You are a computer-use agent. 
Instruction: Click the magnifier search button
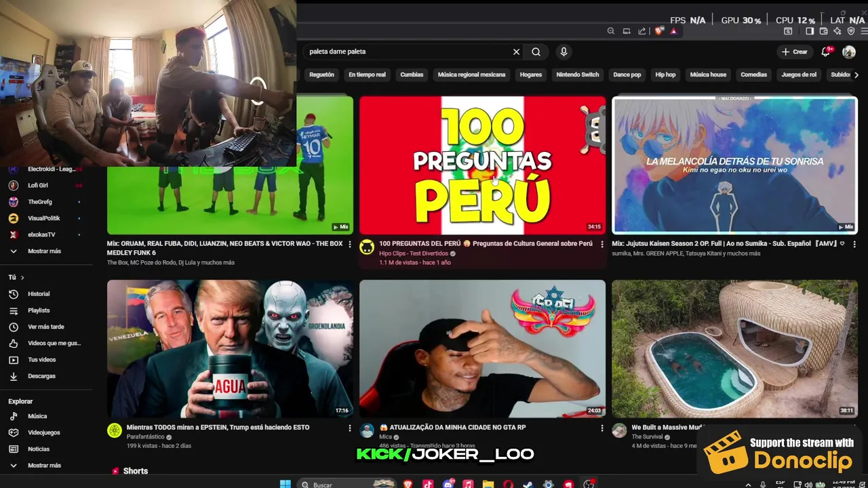[536, 52]
